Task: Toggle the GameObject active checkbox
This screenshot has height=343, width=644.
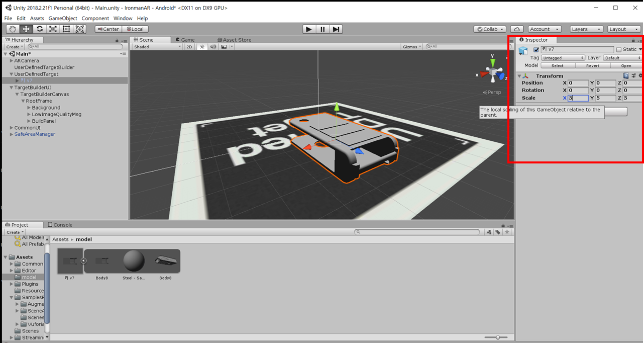Action: (x=536, y=50)
